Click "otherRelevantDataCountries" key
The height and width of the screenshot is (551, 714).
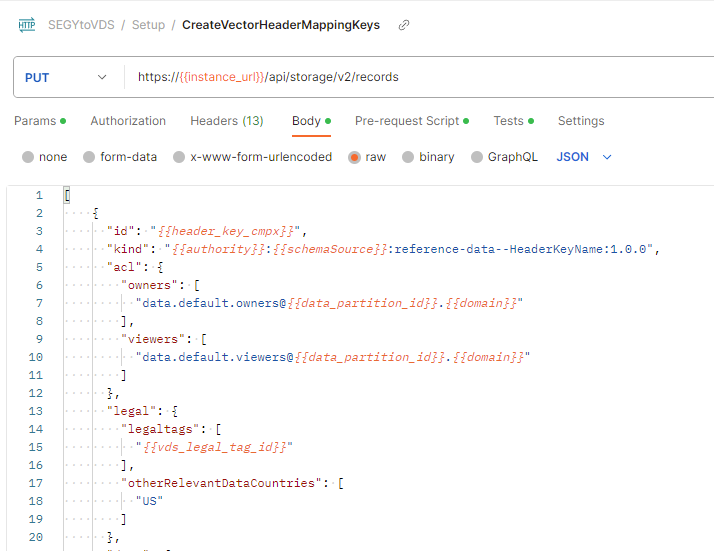pyautogui.click(x=221, y=483)
